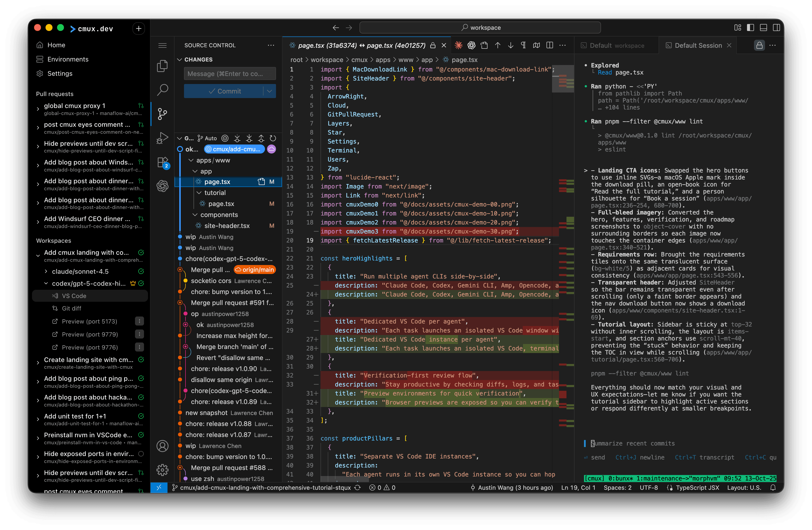Toggle the lock icon beside Default Session
Screen dimensions: 812x530
point(759,45)
